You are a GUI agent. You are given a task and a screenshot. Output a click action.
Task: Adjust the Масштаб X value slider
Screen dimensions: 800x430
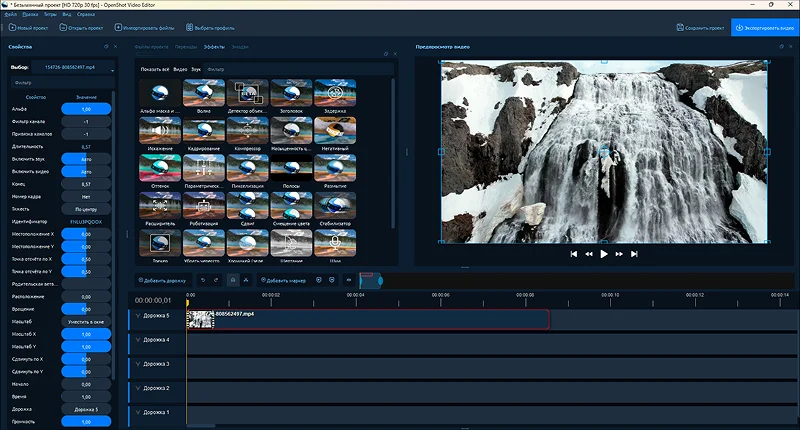[x=86, y=334]
